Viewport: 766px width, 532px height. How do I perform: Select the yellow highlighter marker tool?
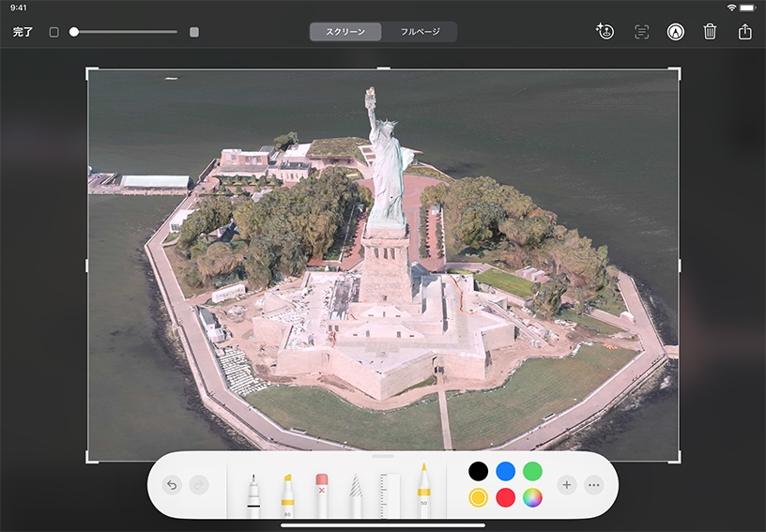[x=287, y=494]
